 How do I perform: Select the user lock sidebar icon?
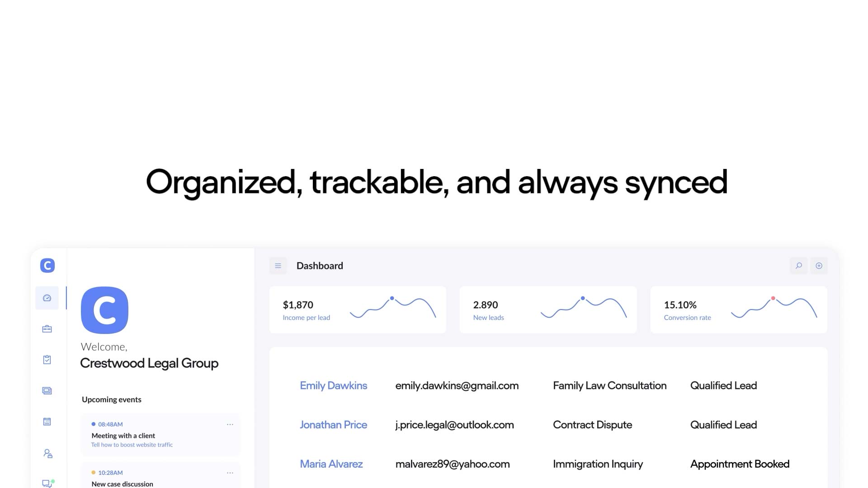point(48,453)
